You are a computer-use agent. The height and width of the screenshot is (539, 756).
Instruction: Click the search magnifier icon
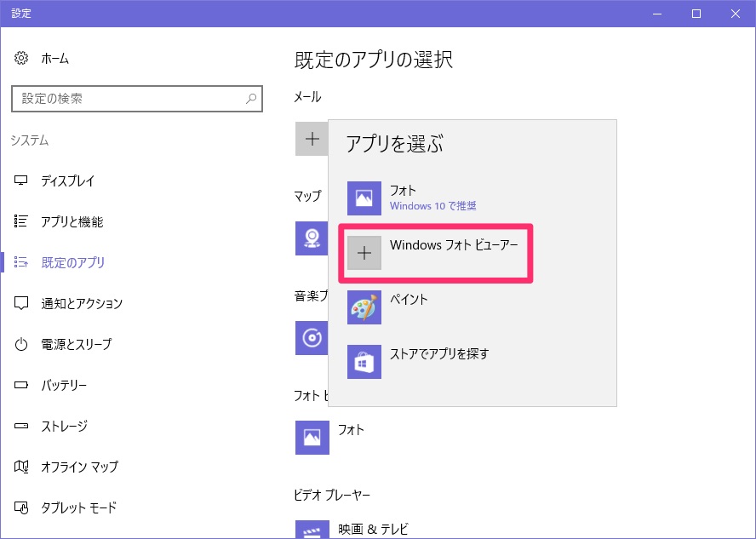251,99
